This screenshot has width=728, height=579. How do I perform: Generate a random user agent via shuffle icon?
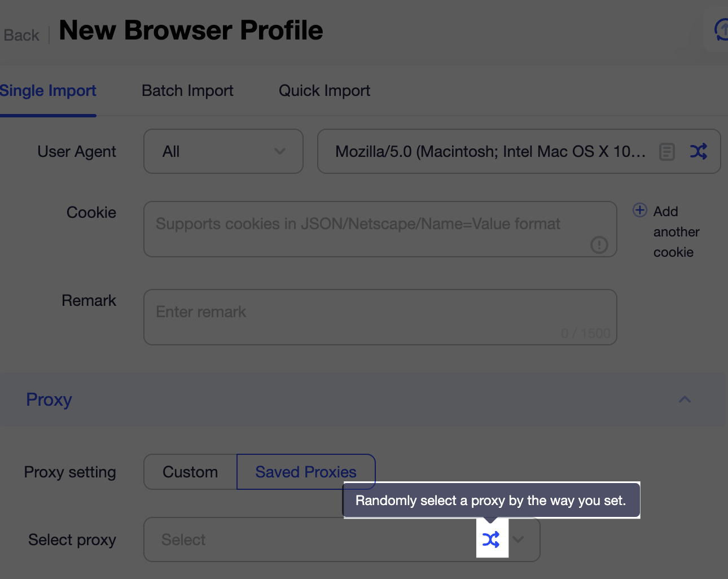point(699,151)
